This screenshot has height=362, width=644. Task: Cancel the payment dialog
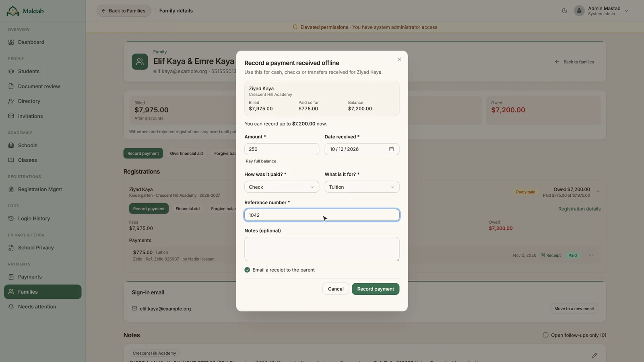coord(336,289)
